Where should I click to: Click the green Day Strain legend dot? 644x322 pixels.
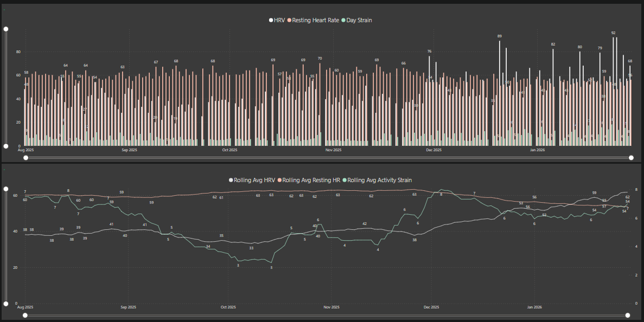(343, 20)
